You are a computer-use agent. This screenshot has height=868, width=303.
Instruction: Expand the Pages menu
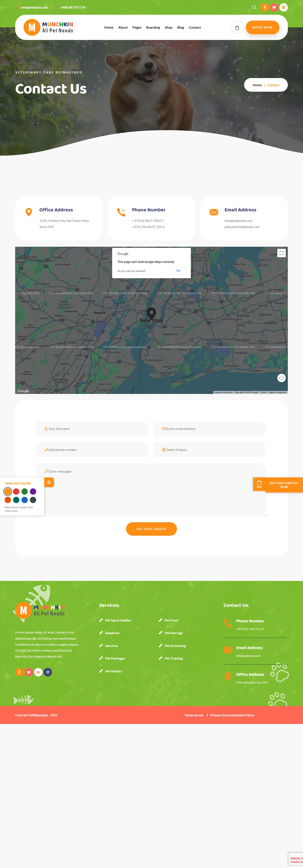tap(137, 28)
